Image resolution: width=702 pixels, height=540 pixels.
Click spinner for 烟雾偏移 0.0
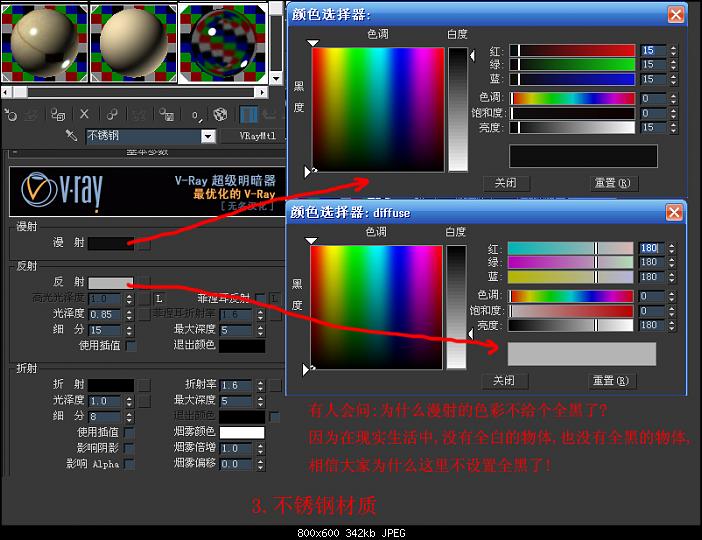[x=261, y=464]
